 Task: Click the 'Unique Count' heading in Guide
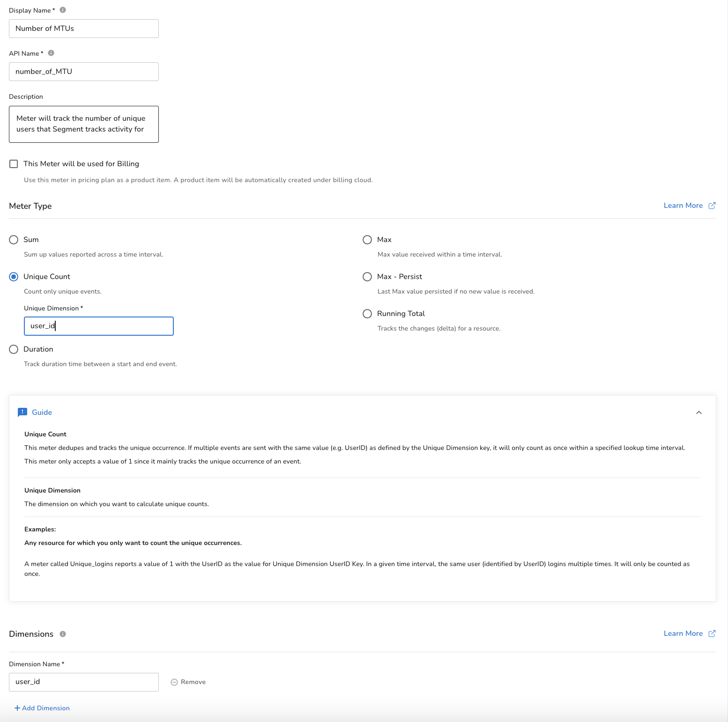(45, 434)
